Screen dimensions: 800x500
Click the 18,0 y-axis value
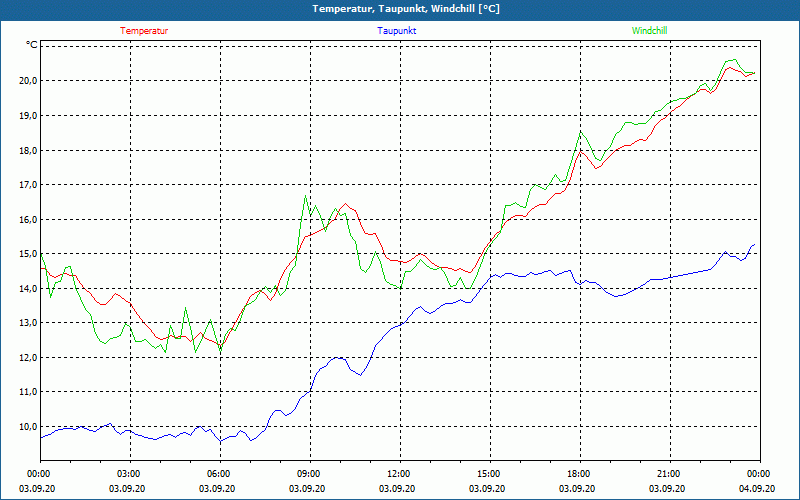[x=28, y=150]
